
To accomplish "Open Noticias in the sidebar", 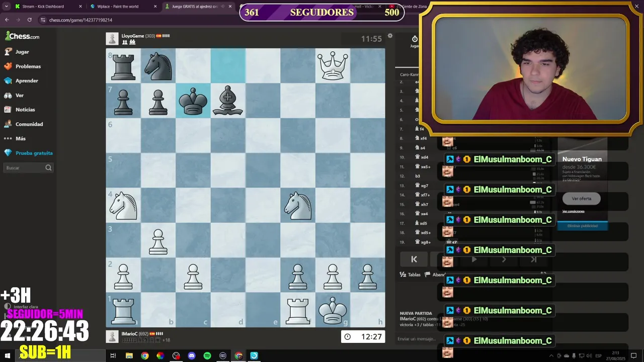I will pos(25,110).
